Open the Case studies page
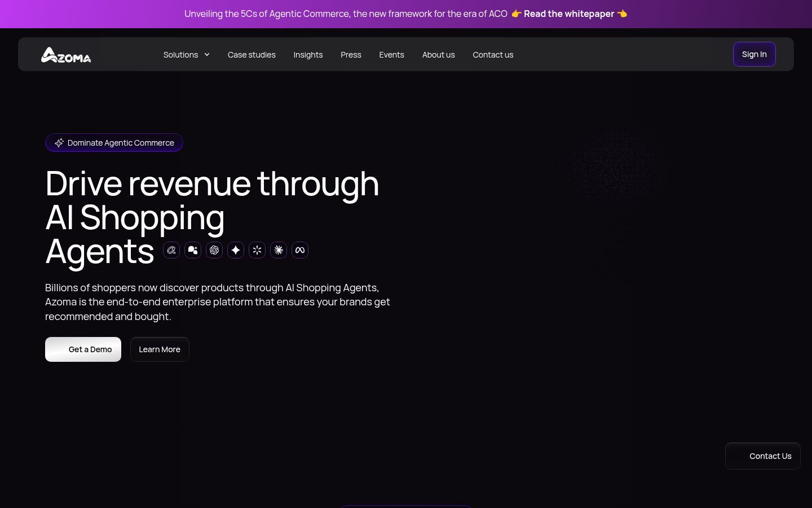The width and height of the screenshot is (812, 508). click(251, 55)
